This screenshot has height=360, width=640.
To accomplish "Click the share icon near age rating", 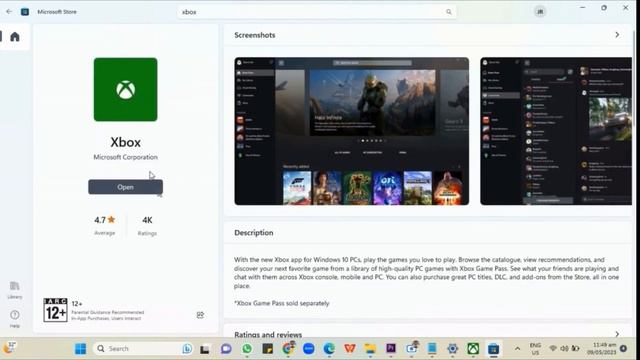I will click(x=200, y=315).
